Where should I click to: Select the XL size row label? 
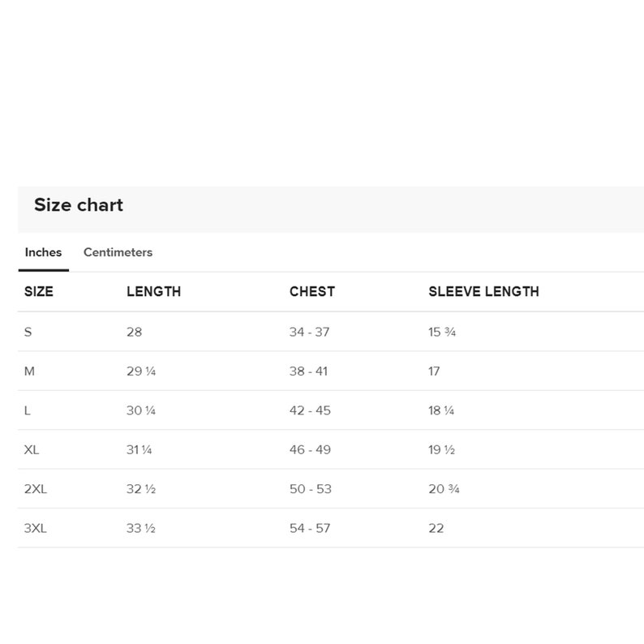coord(32,449)
